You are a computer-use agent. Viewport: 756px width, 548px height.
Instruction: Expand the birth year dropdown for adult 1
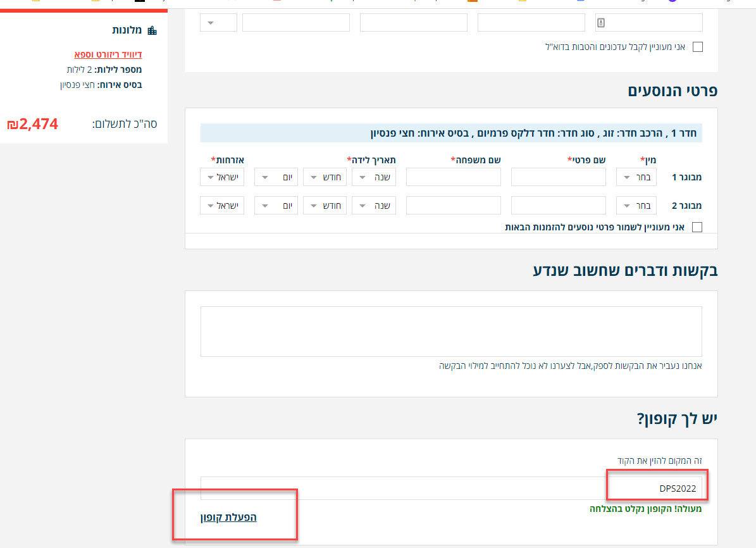(x=374, y=177)
